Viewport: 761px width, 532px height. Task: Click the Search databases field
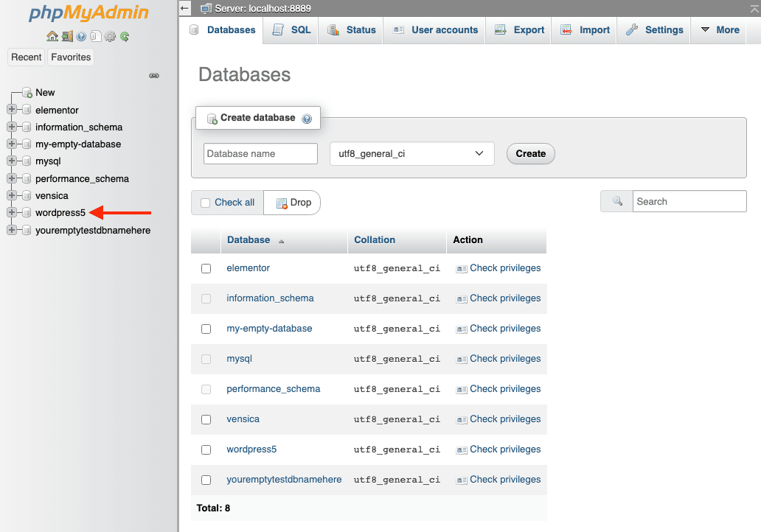(x=689, y=201)
